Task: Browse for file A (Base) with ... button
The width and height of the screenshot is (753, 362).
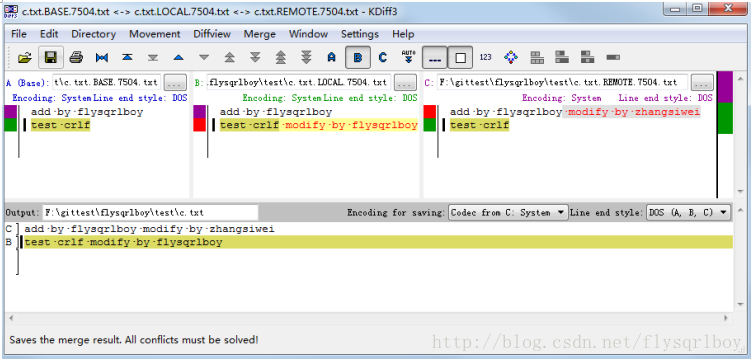Action: click(x=175, y=83)
